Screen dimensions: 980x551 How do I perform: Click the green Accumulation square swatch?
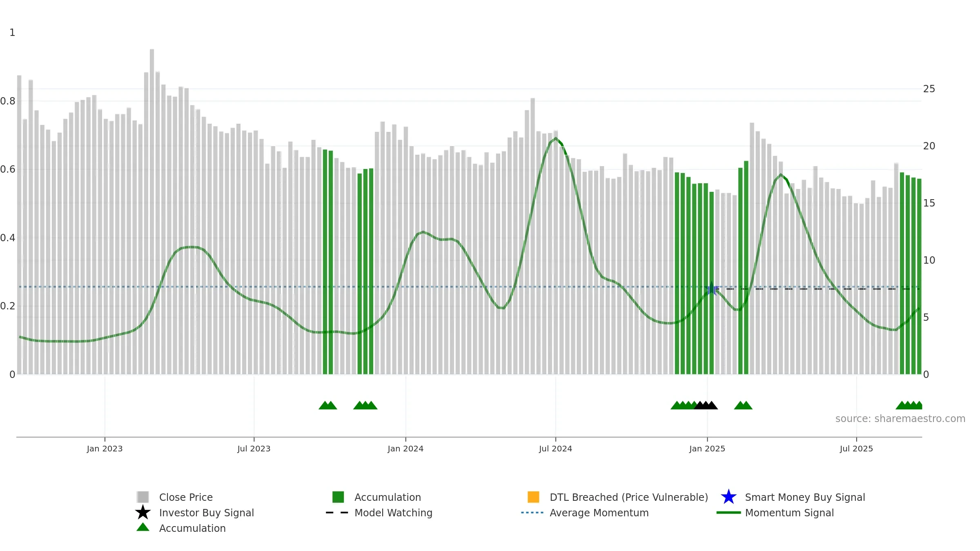[338, 497]
